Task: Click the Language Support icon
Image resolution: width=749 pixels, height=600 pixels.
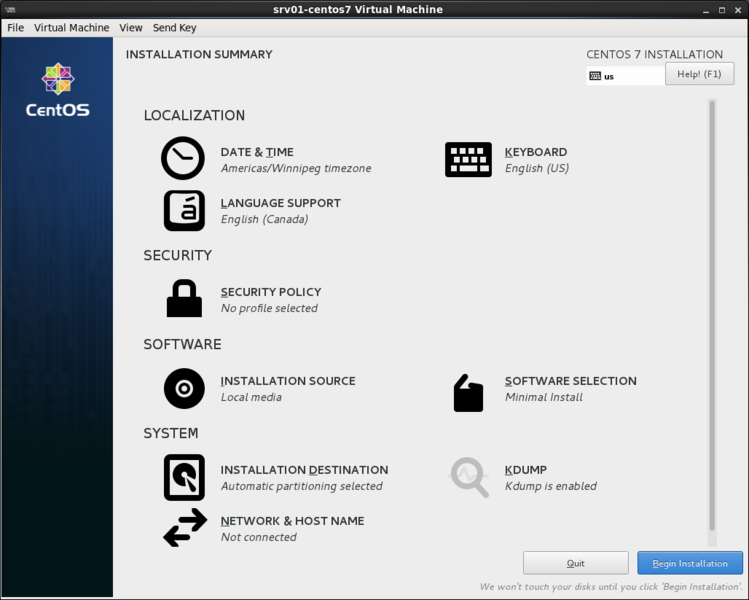Action: click(x=184, y=211)
